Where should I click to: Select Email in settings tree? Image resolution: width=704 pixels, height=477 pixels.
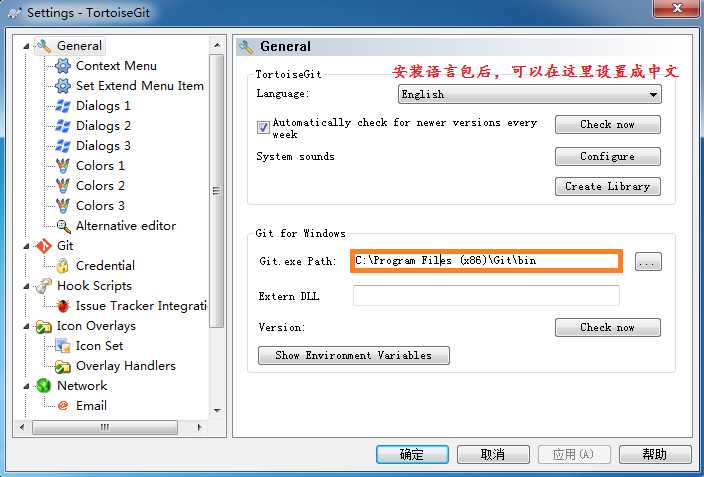coord(91,406)
